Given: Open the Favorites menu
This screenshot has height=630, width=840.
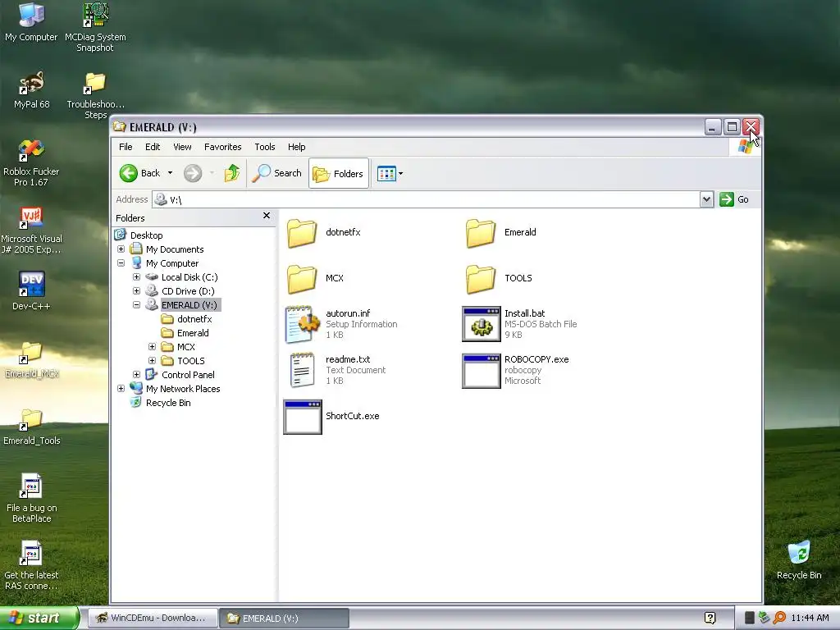Looking at the screenshot, I should [x=223, y=147].
